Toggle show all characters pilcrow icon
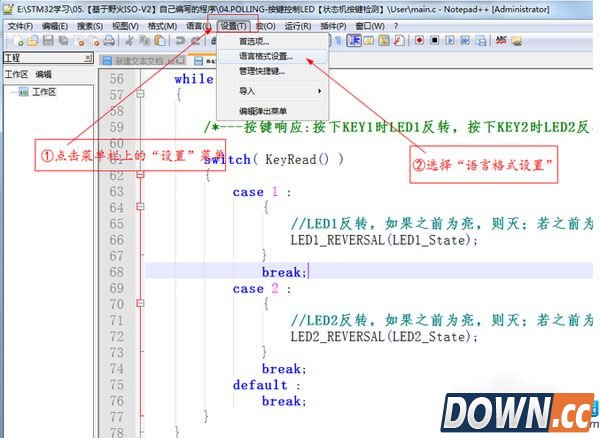This screenshot has width=600, height=438. click(338, 41)
